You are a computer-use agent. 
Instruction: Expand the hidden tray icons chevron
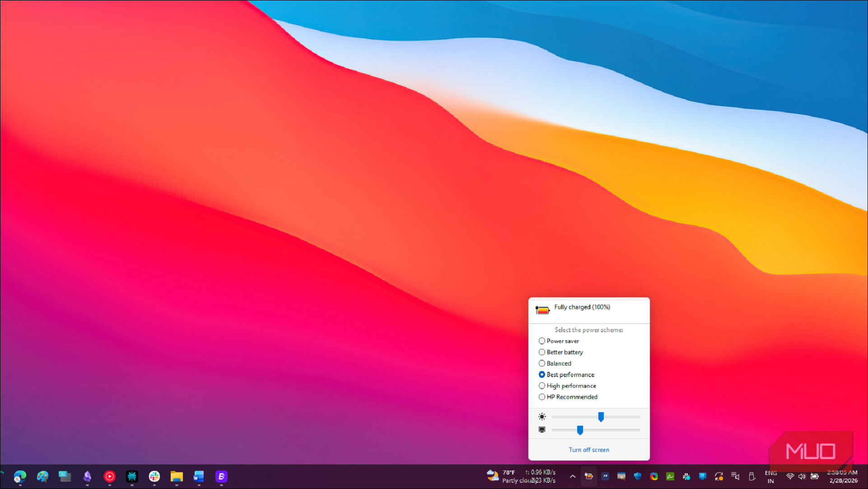572,476
